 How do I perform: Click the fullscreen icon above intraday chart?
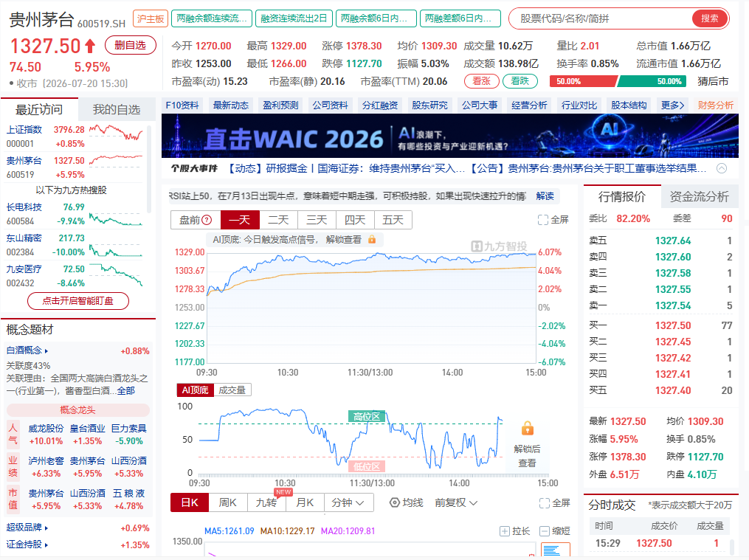542,220
